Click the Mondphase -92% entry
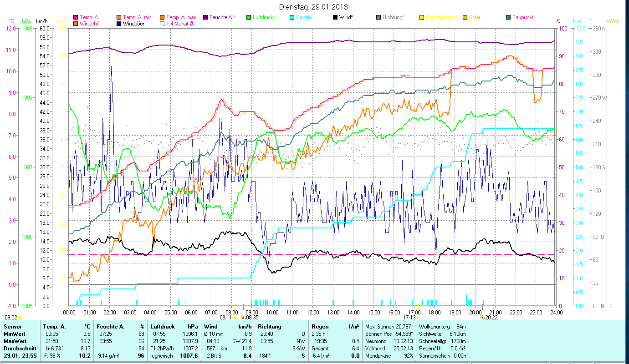 click(389, 356)
